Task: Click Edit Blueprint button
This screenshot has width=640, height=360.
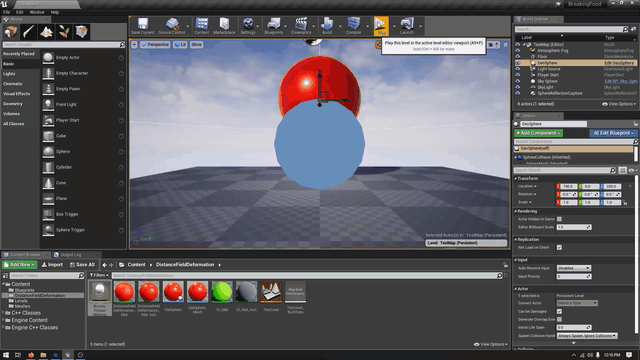Action: (613, 133)
